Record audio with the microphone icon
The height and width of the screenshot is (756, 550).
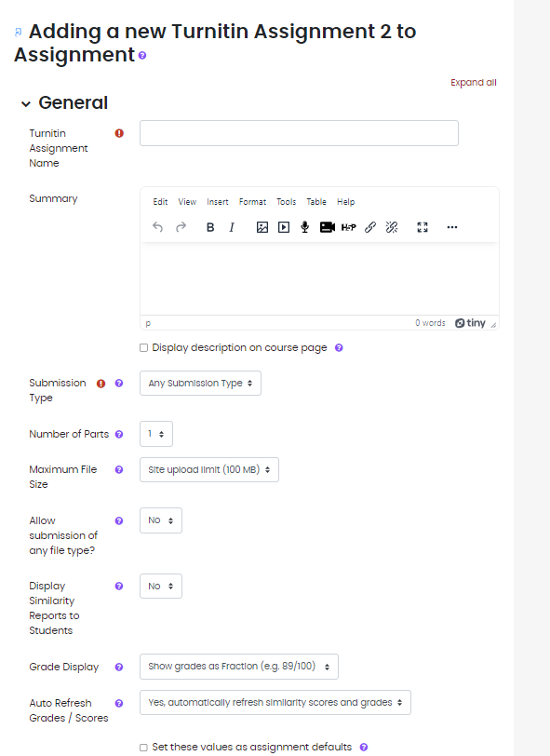pos(304,226)
